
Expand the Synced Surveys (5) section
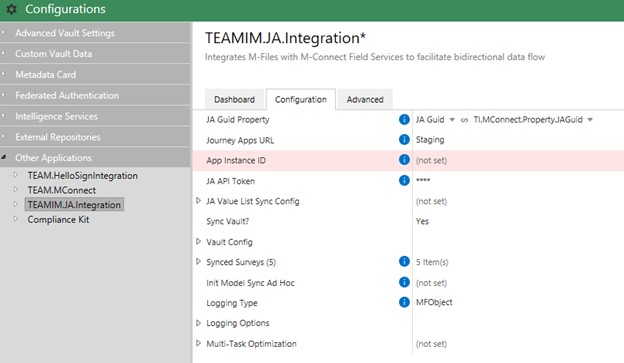pos(199,262)
